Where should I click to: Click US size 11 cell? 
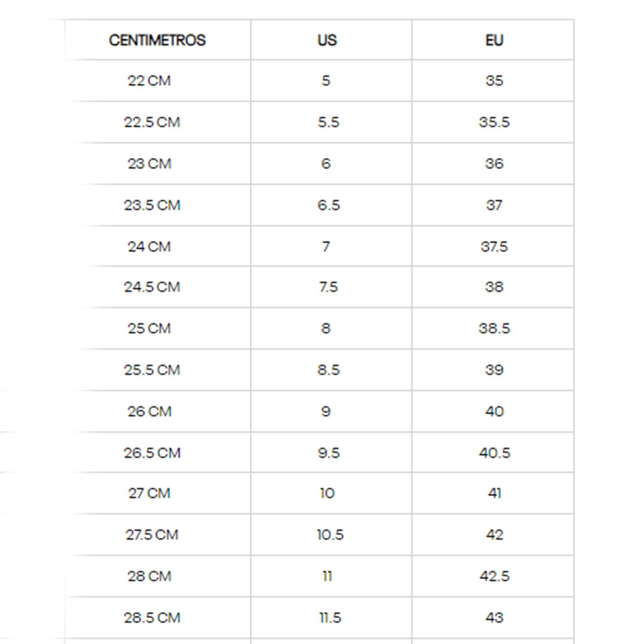[x=331, y=576]
